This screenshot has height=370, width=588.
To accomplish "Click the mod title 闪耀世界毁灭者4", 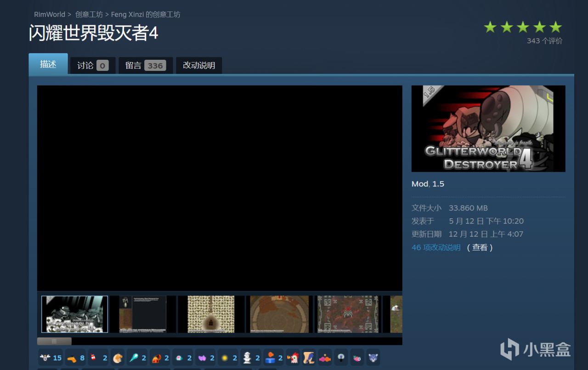I will pyautogui.click(x=93, y=33).
